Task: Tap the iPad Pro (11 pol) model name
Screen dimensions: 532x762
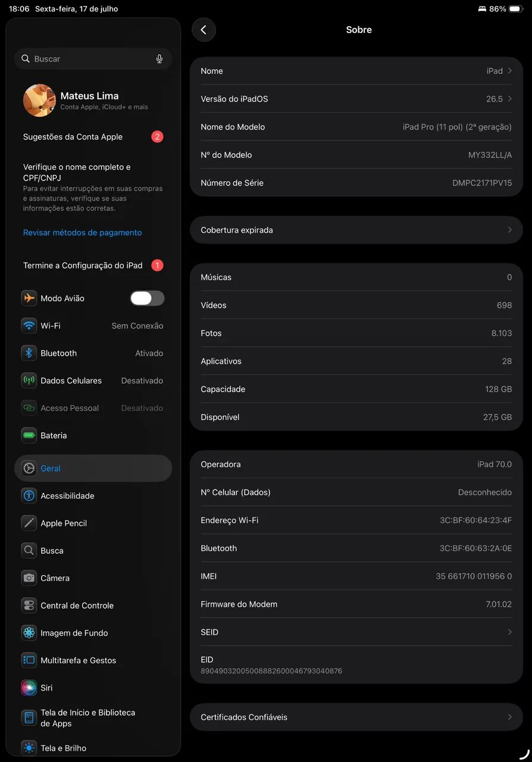Action: [x=457, y=127]
